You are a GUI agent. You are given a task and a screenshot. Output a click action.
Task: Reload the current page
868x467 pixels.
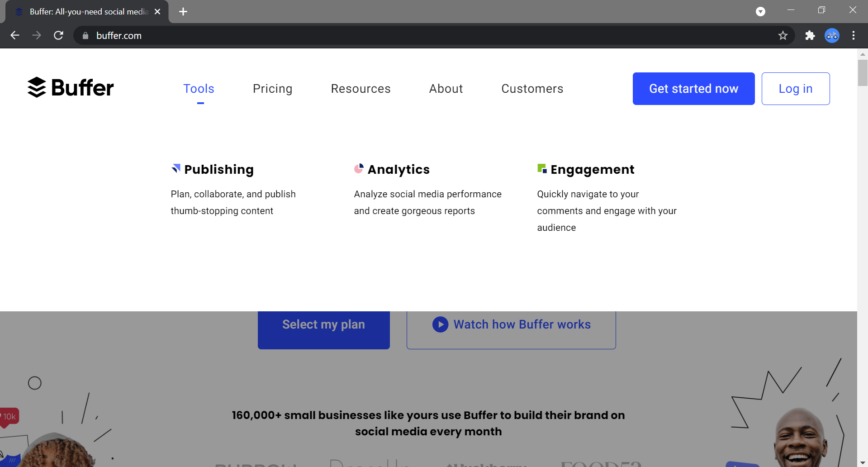pyautogui.click(x=58, y=35)
